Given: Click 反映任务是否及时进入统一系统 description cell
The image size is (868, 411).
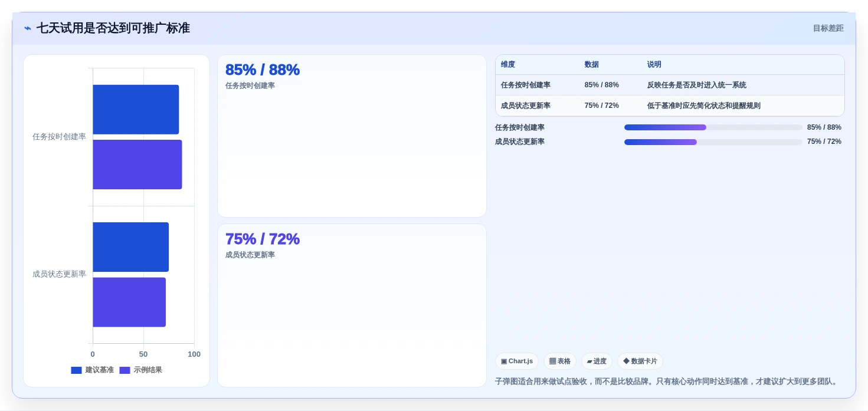Looking at the screenshot, I should [697, 86].
